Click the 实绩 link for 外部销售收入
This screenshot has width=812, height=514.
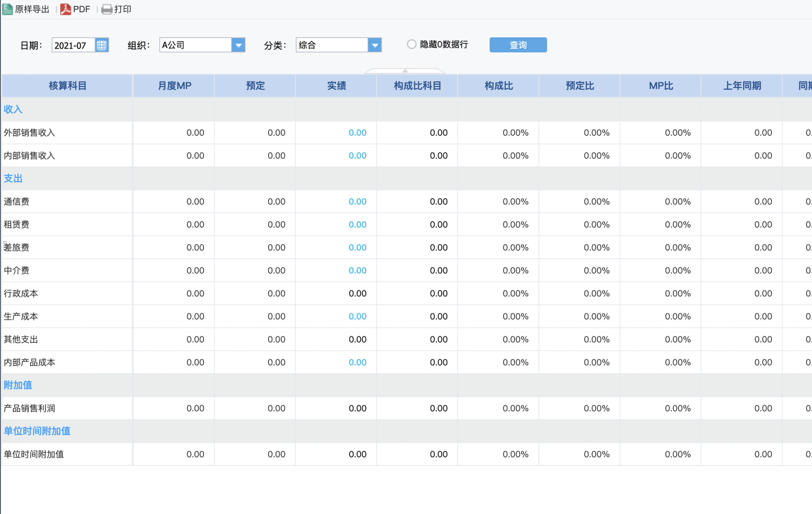357,133
